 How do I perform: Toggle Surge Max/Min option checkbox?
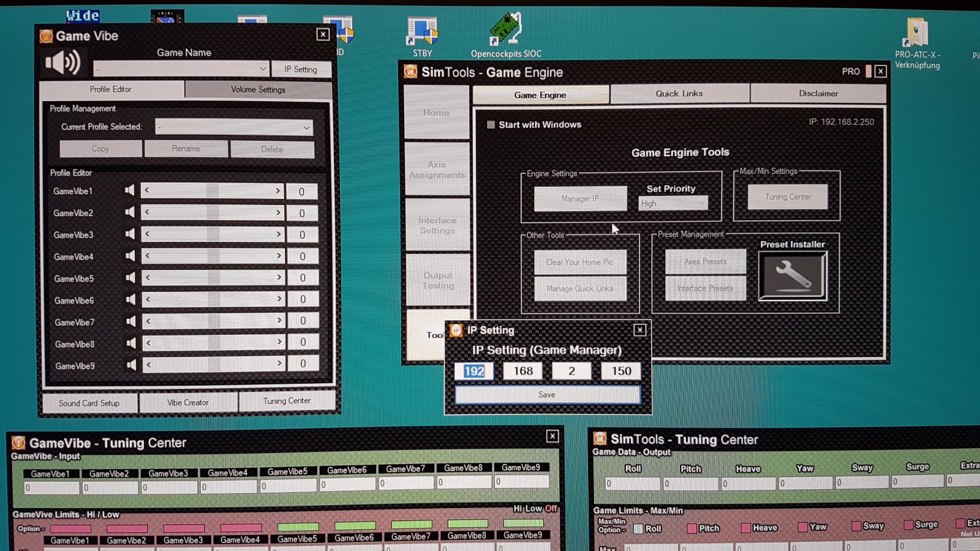(x=909, y=525)
